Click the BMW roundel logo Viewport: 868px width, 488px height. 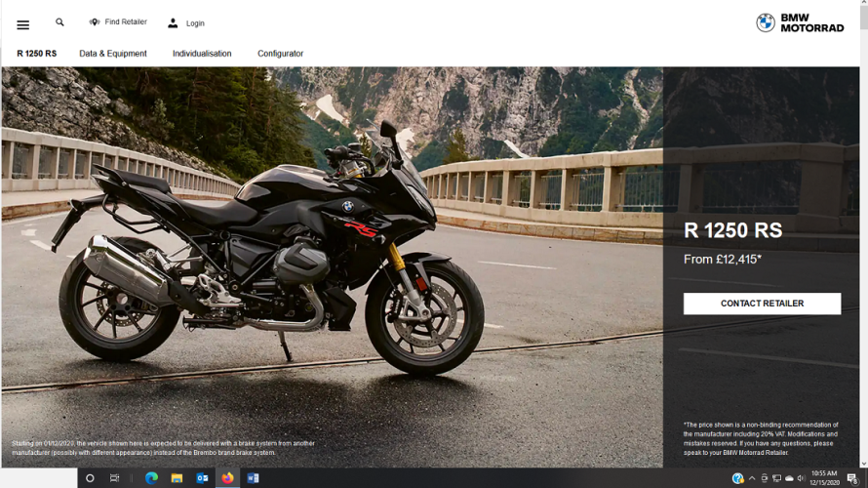click(766, 22)
